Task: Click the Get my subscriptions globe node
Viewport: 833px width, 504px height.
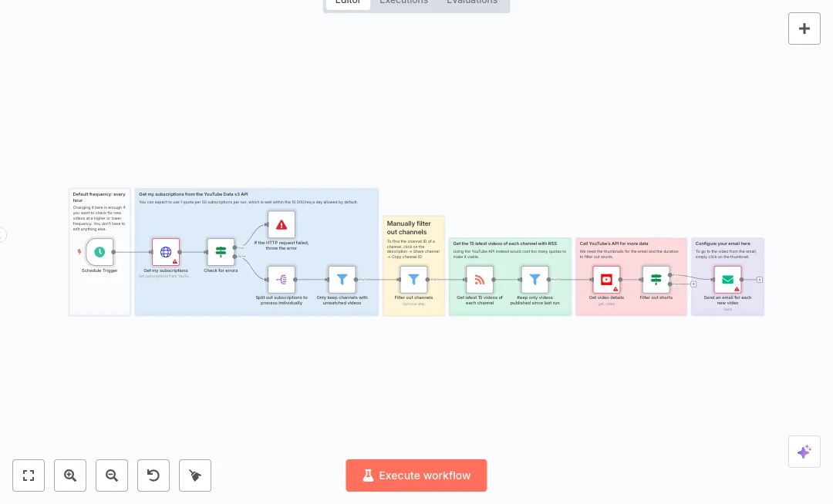Action: [x=166, y=252]
